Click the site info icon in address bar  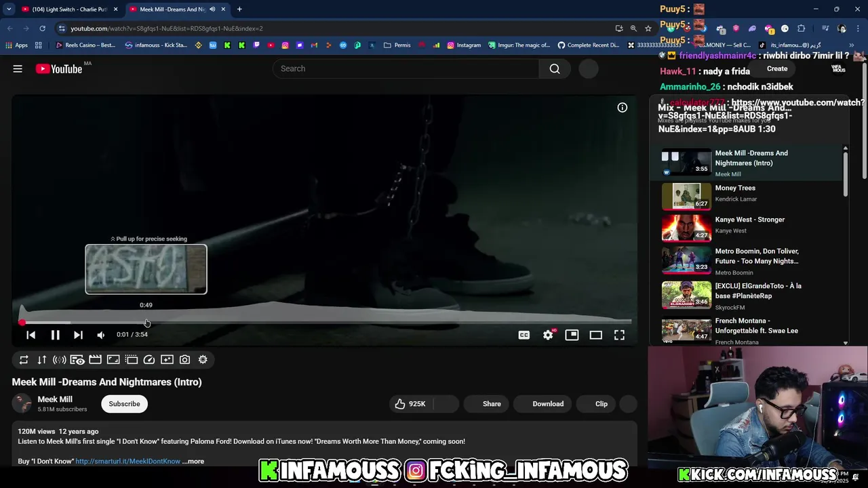(62, 28)
